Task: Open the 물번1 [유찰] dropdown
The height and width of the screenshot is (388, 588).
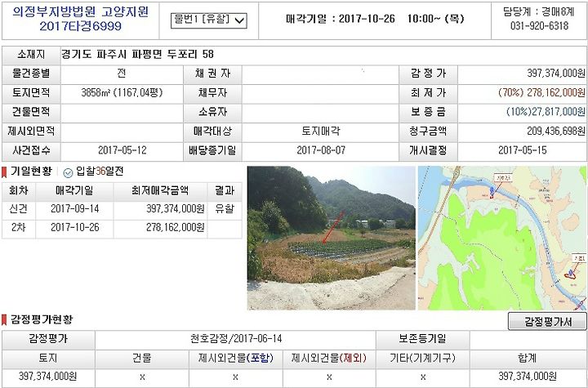Action: (209, 20)
